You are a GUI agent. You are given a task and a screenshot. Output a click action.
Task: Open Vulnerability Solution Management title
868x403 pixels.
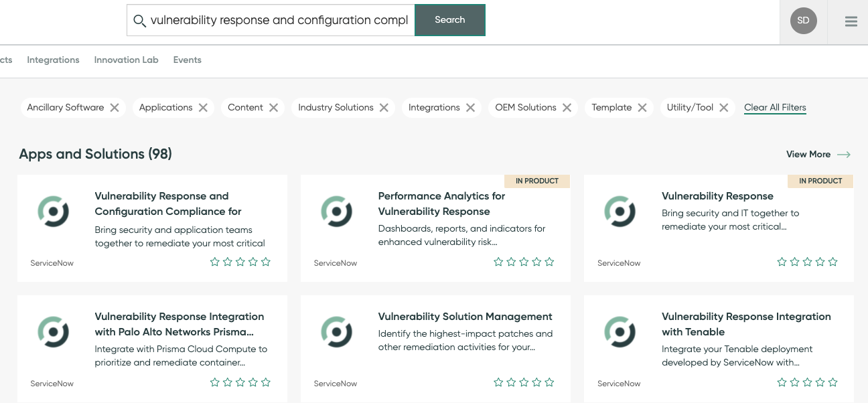click(465, 317)
